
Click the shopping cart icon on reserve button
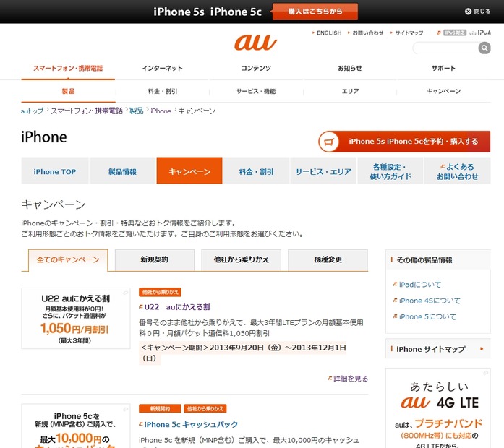pos(328,142)
